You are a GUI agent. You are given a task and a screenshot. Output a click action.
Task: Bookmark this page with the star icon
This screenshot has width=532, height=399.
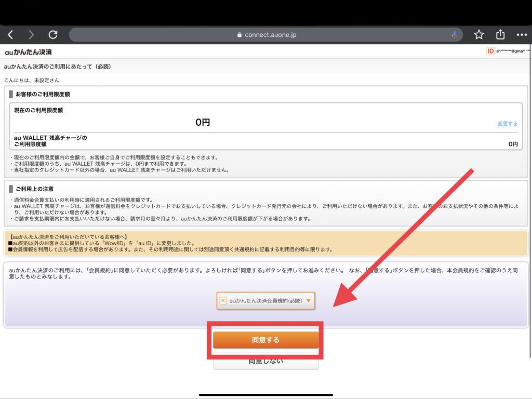(478, 35)
